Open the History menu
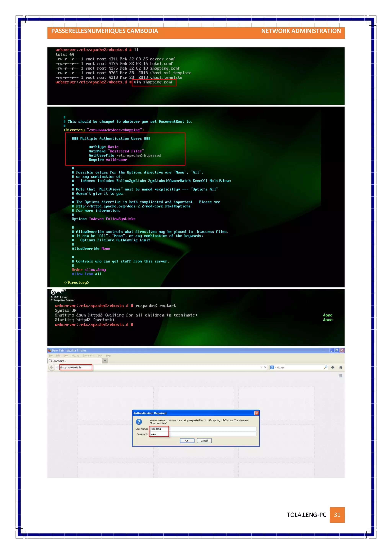The image size is (392, 554). (75, 355)
